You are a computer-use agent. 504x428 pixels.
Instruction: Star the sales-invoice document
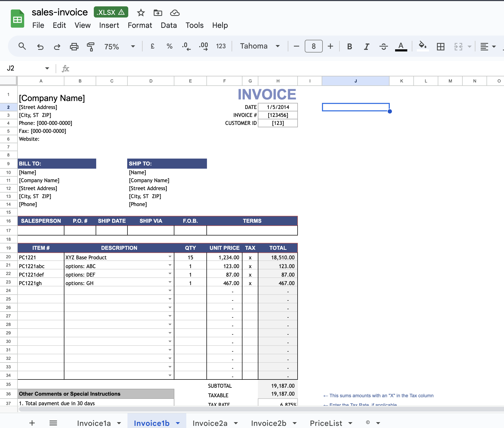pos(141,13)
